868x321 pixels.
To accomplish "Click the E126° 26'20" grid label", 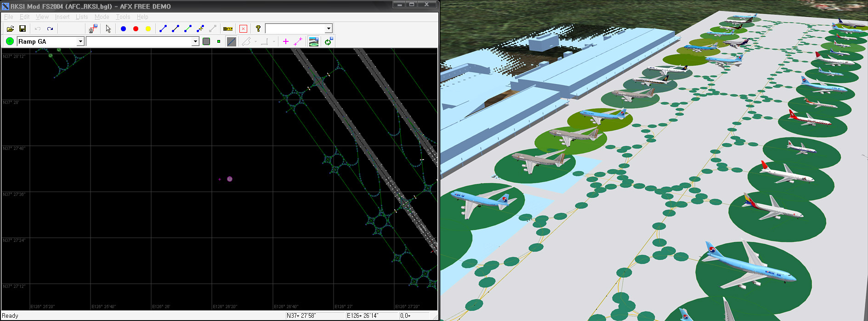I will tap(225, 306).
